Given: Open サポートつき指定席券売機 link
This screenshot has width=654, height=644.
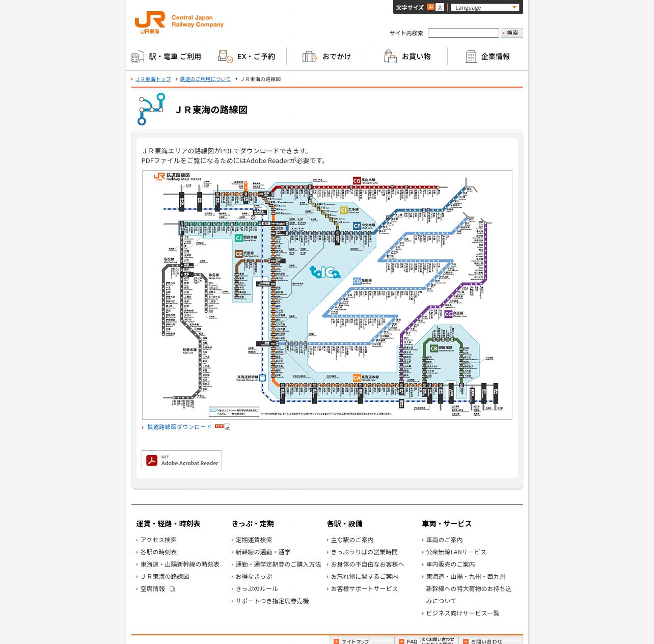Looking at the screenshot, I should point(272,601).
